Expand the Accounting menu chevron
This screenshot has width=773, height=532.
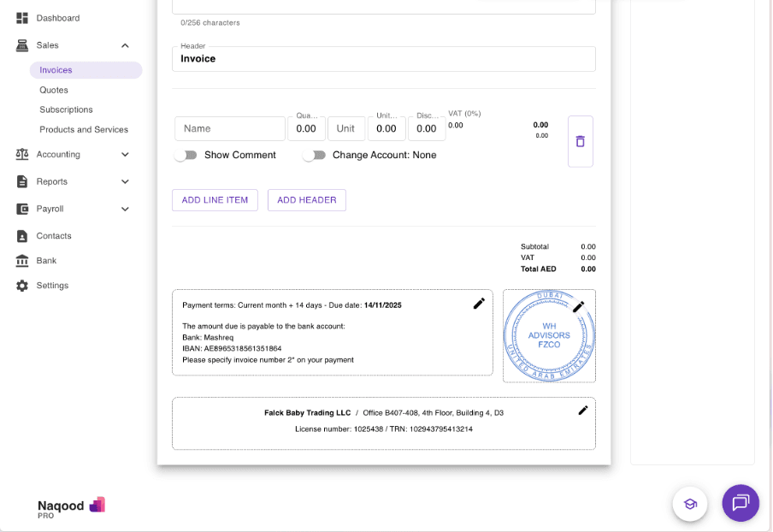click(x=125, y=154)
